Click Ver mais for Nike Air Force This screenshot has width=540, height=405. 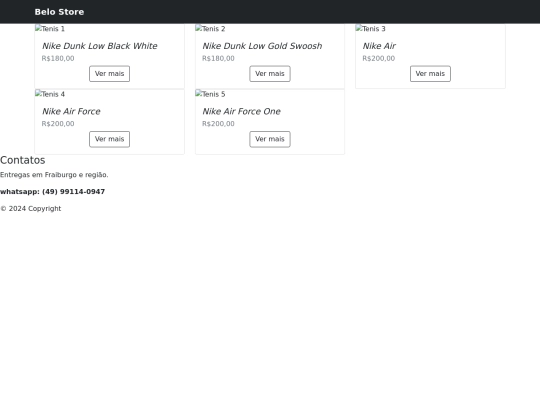[x=110, y=139]
